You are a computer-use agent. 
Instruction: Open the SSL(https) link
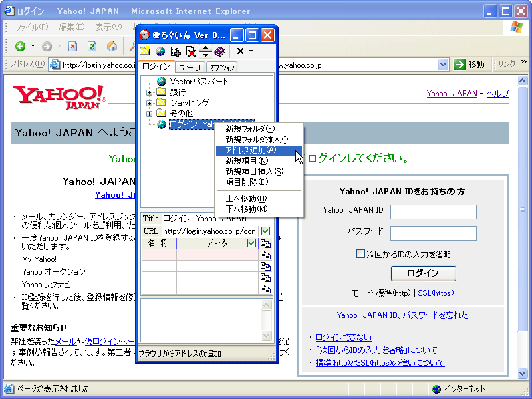(436, 293)
